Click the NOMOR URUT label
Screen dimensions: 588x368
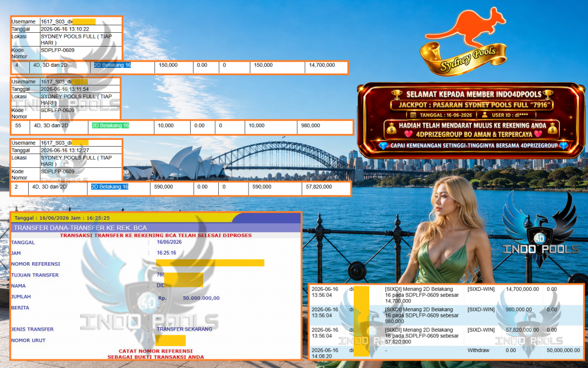pyautogui.click(x=28, y=340)
